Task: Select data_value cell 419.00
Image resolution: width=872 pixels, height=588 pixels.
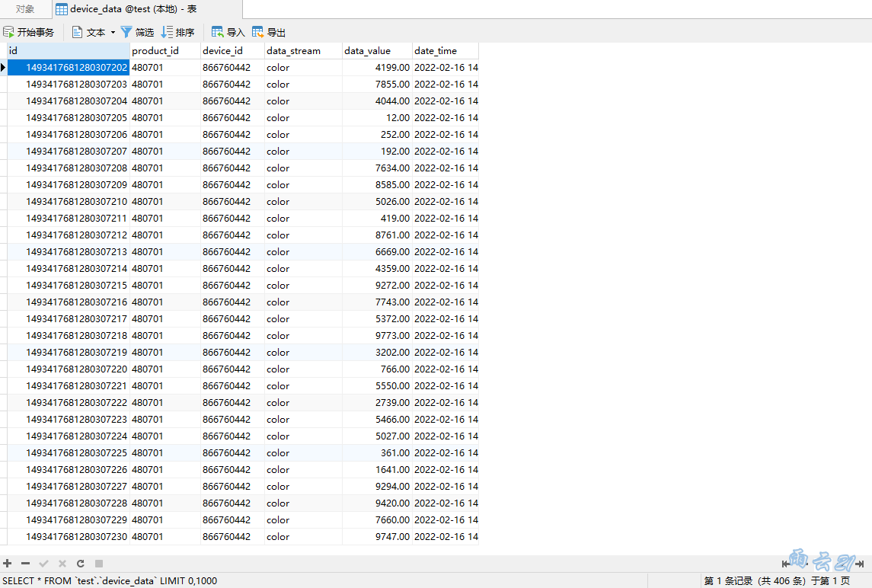Action: tap(377, 218)
